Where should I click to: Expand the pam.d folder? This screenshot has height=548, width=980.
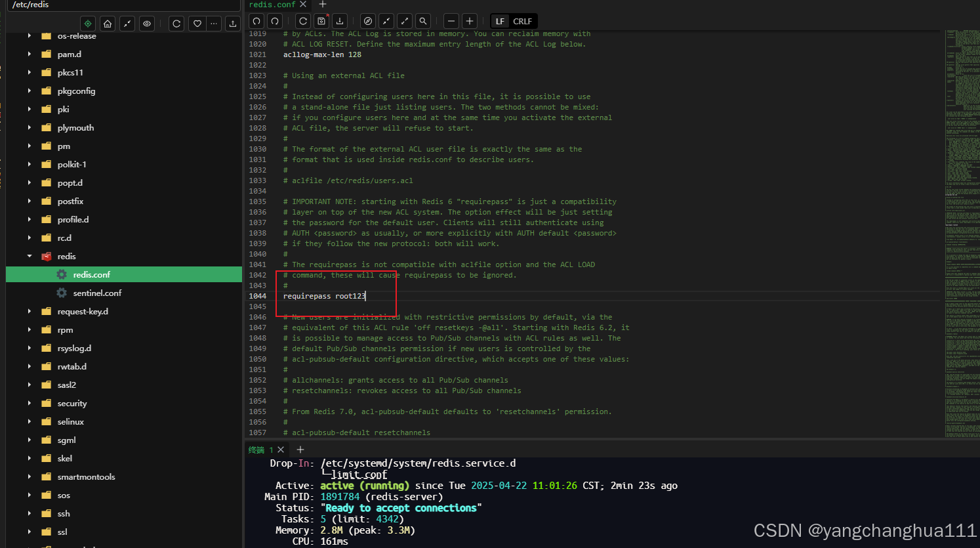[28, 54]
